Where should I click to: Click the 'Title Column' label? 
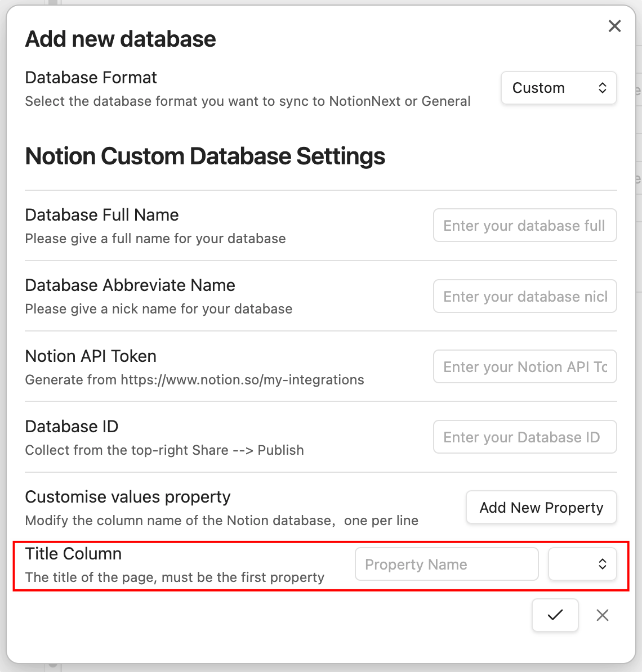pyautogui.click(x=73, y=554)
